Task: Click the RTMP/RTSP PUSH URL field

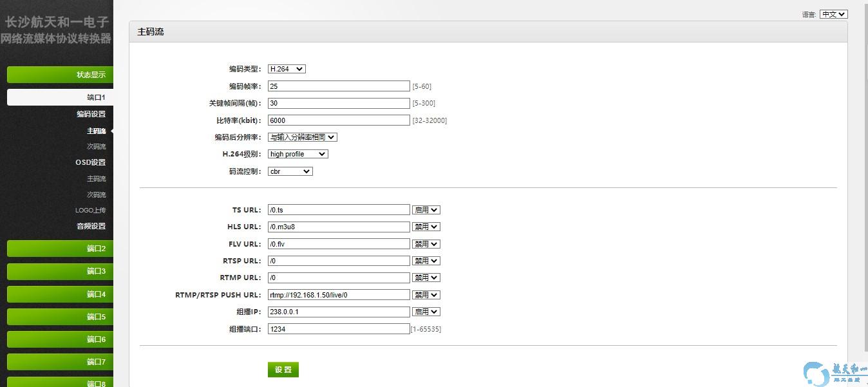Action: [x=339, y=295]
